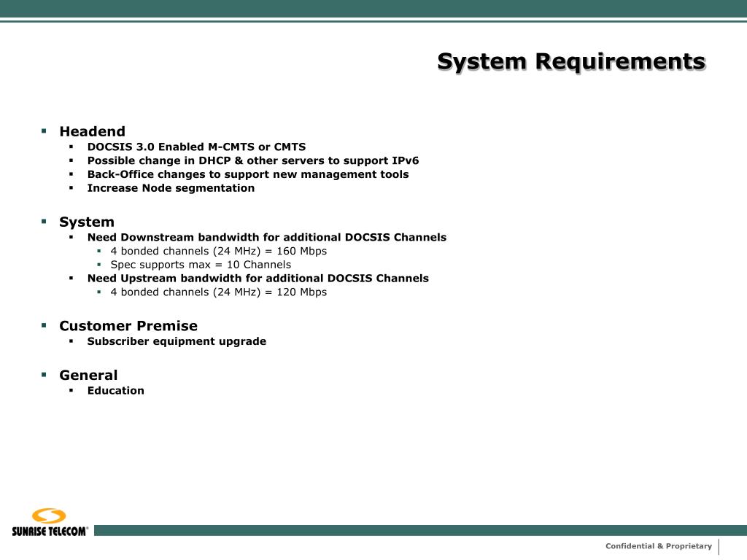Screen dimensions: 747x560
Task: Select '4 bonded channels (24 MHz) = 120 Mbps'
Action: (x=219, y=292)
